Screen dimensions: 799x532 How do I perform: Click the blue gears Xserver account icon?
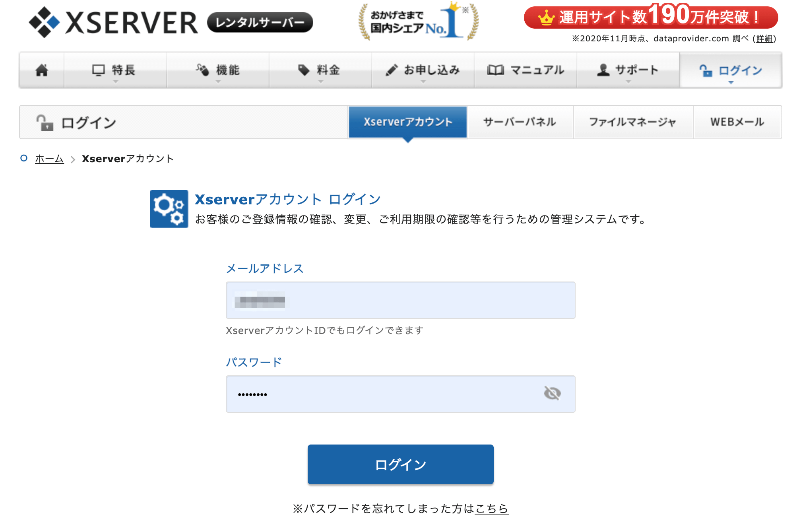(x=169, y=209)
